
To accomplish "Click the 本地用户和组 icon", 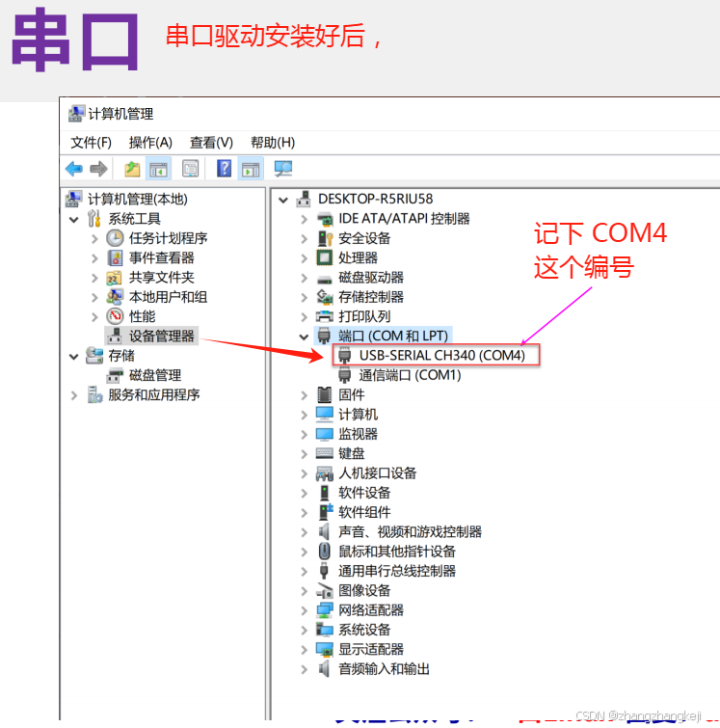I will pyautogui.click(x=115, y=297).
